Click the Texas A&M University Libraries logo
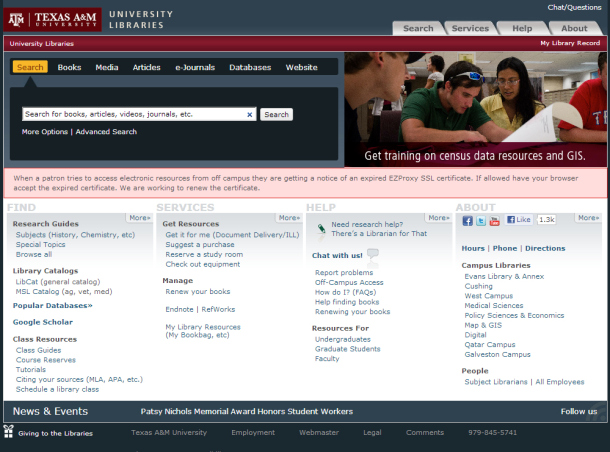 pyautogui.click(x=90, y=19)
